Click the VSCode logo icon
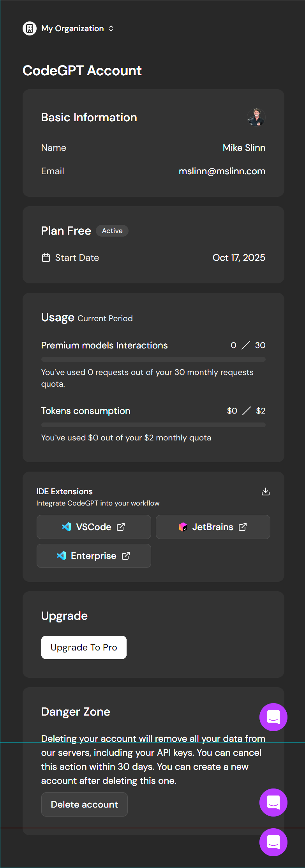305x868 pixels. pyautogui.click(x=67, y=527)
